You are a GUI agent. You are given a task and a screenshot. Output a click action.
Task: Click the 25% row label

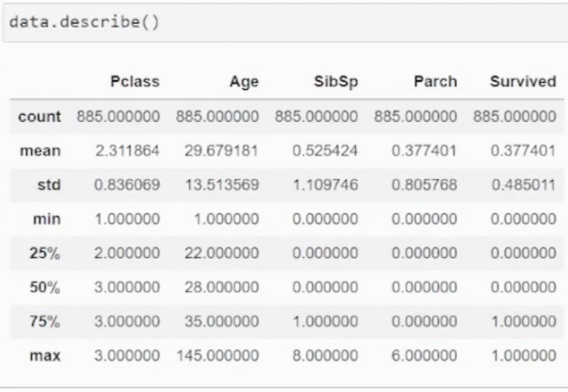point(45,253)
